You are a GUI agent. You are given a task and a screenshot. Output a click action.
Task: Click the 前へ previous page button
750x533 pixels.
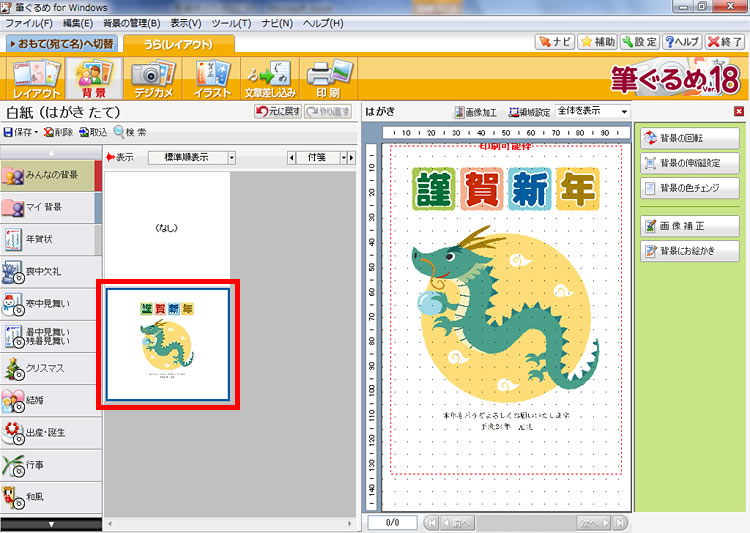pos(457,522)
